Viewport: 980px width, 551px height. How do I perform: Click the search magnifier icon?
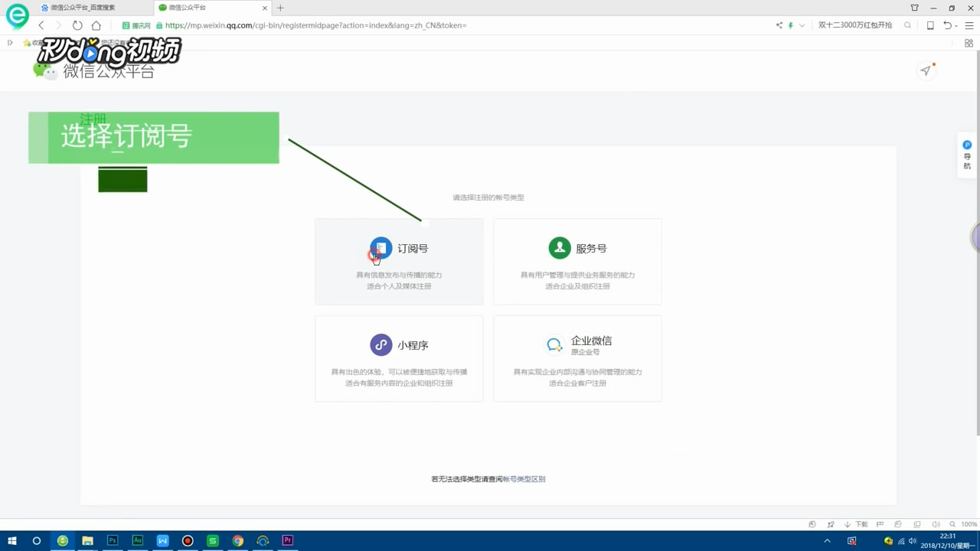[x=908, y=25]
